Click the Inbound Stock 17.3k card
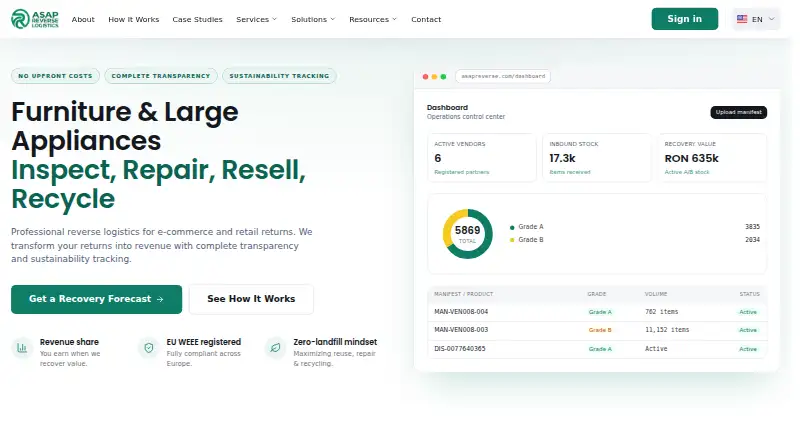The width and height of the screenshot is (800, 440). (x=597, y=158)
